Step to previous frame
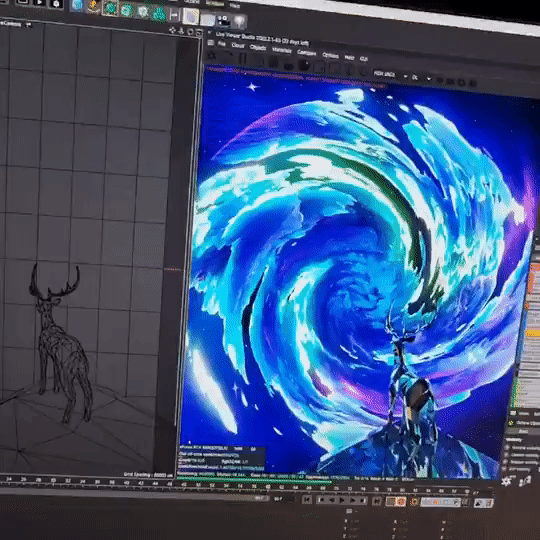The width and height of the screenshot is (540, 540). pos(331,500)
